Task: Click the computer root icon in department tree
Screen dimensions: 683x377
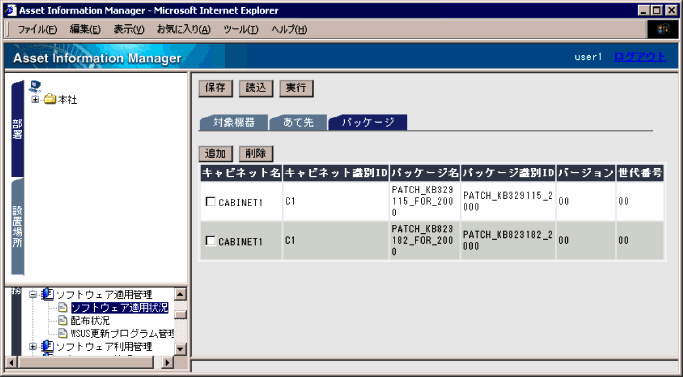Action: point(35,86)
